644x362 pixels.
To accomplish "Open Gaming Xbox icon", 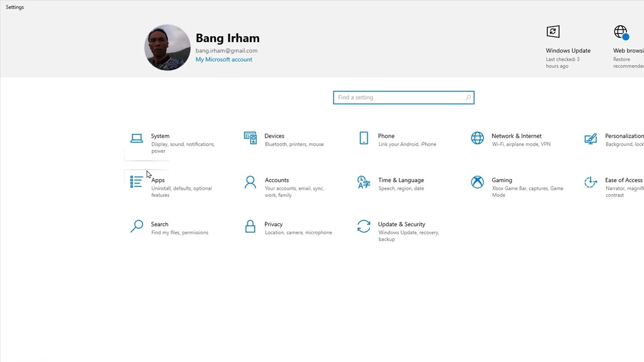I will (x=477, y=182).
